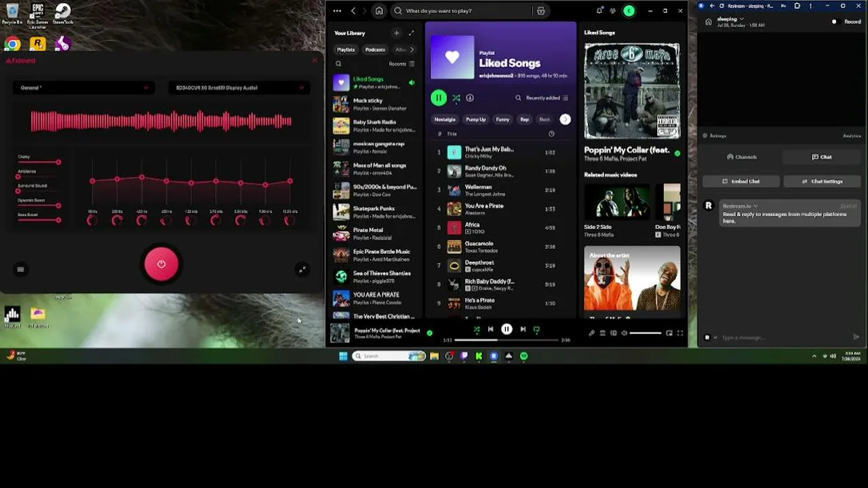The image size is (868, 488).
Task: Open Restream Chat Settings button
Action: [x=822, y=181]
